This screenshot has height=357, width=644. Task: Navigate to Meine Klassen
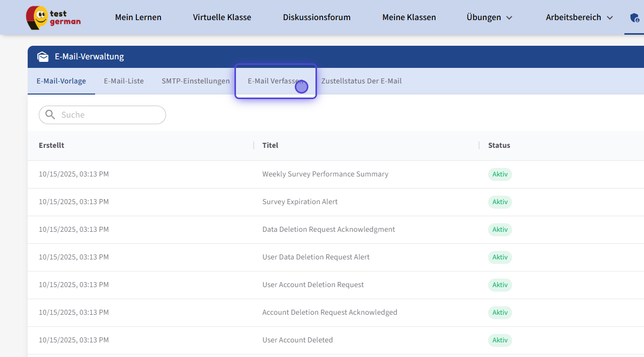409,18
